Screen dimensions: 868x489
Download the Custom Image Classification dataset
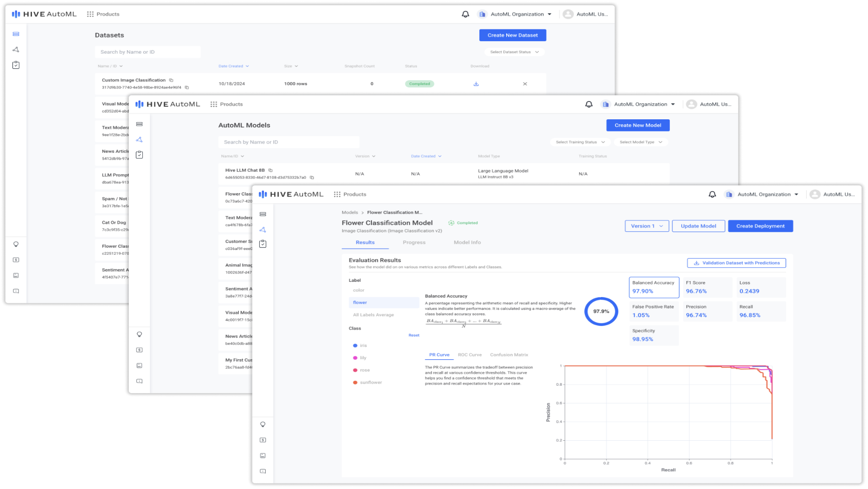476,84
